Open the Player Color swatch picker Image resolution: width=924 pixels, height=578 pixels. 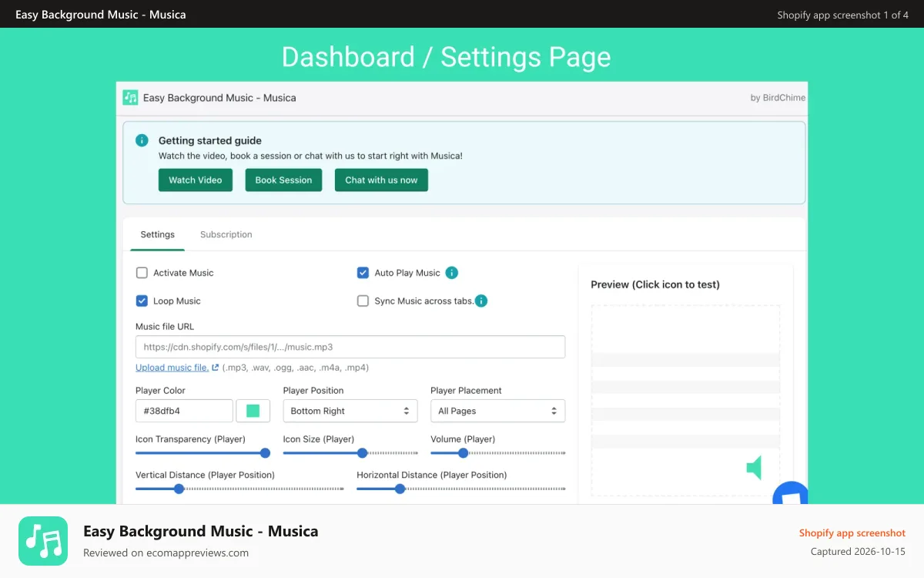point(253,411)
